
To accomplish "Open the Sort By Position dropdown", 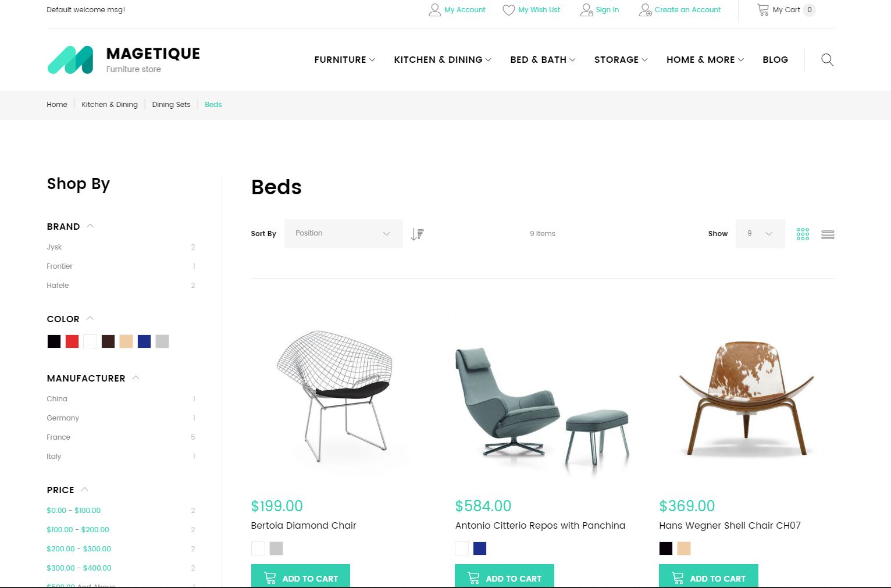I will click(x=343, y=234).
